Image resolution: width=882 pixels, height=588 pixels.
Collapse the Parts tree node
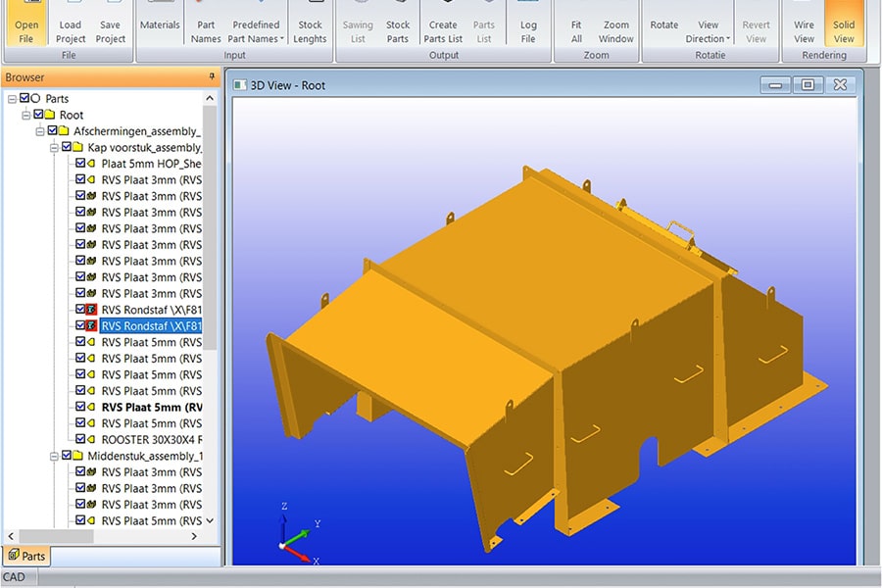coord(12,99)
